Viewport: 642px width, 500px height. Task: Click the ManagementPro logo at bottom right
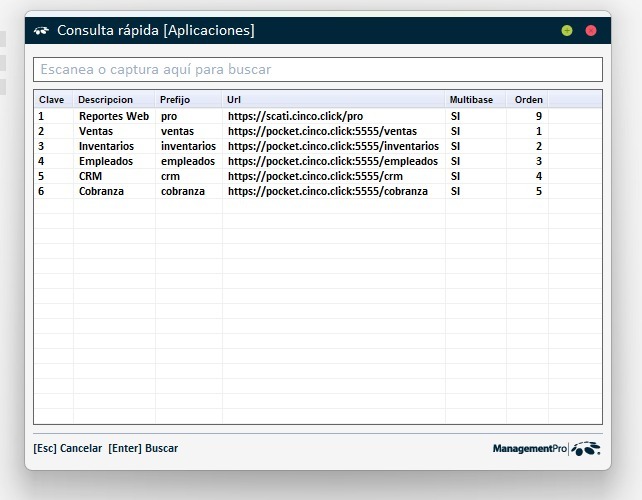(546, 449)
